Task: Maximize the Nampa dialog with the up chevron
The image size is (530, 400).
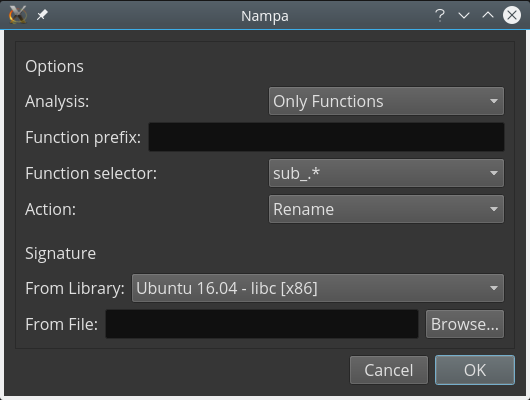Action: 488,15
